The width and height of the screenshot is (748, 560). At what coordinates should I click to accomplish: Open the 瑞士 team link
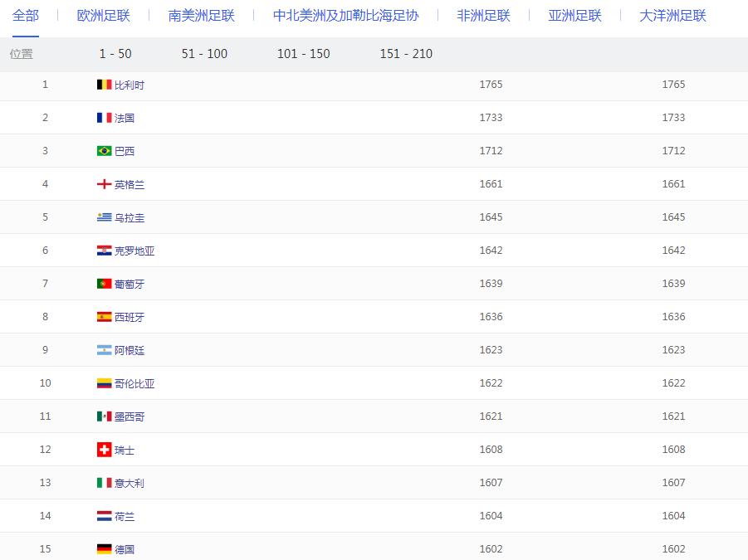(x=125, y=450)
